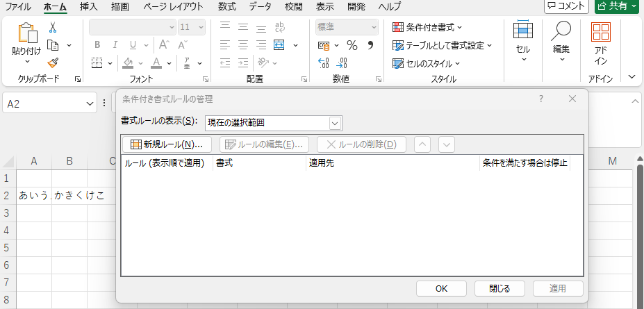Open 条件付き書式 dropdown menu
The width and height of the screenshot is (644, 309).
(427, 28)
